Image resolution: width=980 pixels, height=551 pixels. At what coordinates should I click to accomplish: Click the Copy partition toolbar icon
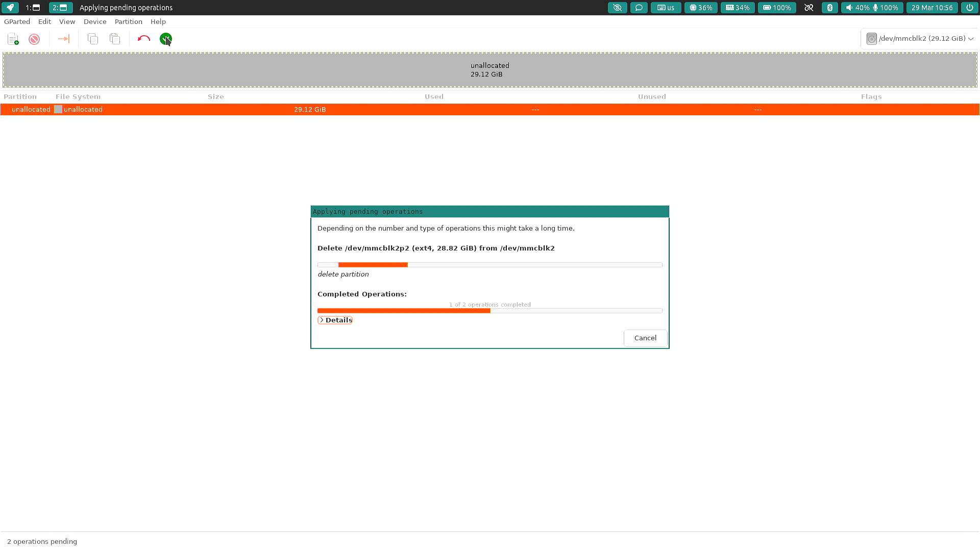coord(93,39)
